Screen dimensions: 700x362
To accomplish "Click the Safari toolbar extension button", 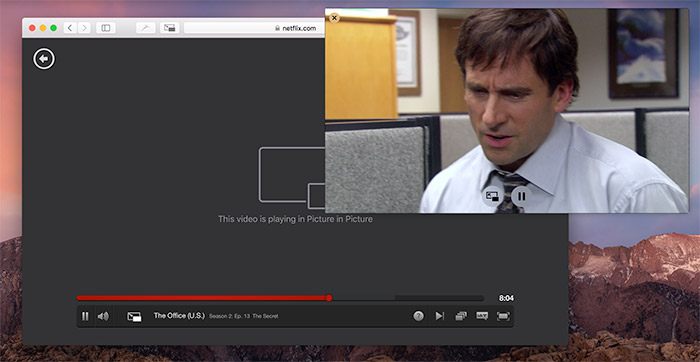I will tap(146, 28).
